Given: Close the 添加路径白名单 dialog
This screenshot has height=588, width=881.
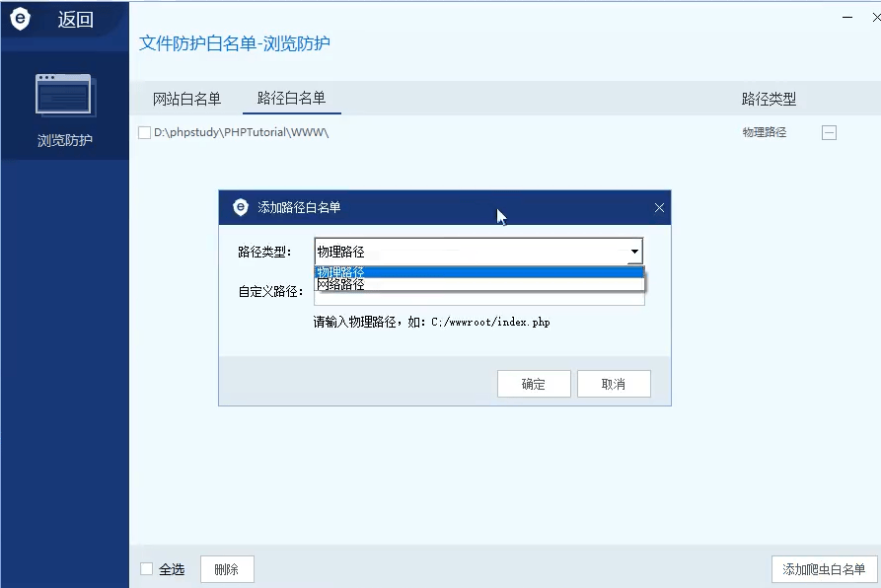Looking at the screenshot, I should tap(659, 208).
